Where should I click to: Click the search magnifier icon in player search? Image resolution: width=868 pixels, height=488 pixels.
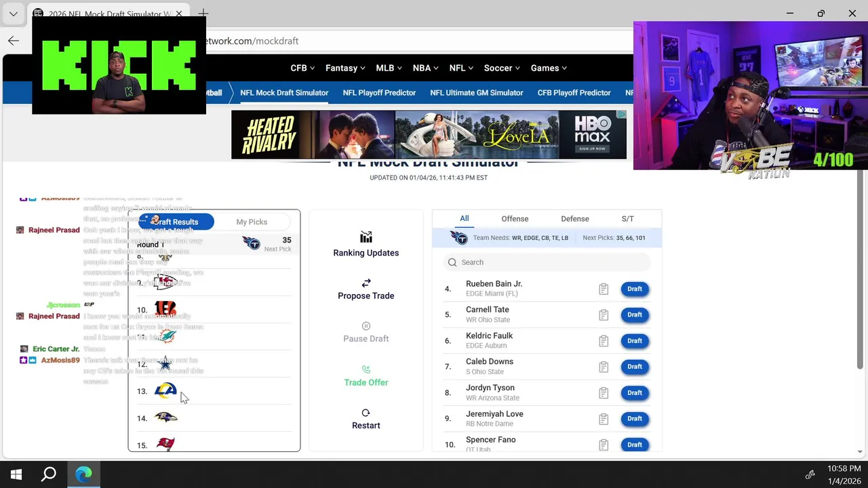click(452, 262)
